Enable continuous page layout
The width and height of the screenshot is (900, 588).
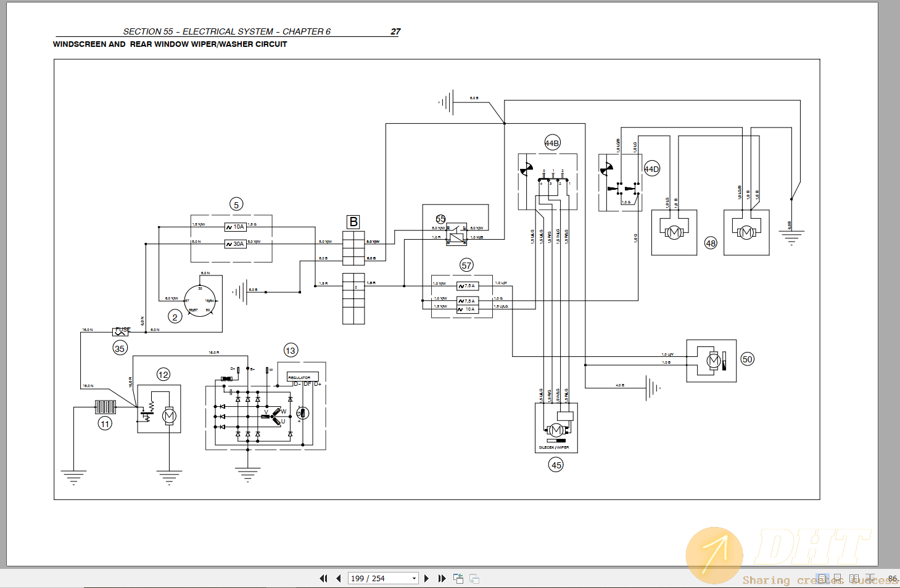click(x=838, y=578)
